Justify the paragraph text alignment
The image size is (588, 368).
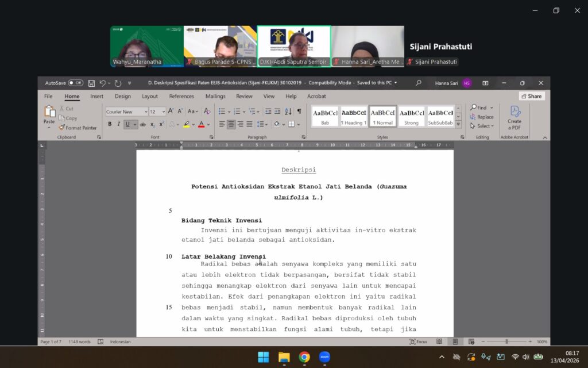point(250,124)
